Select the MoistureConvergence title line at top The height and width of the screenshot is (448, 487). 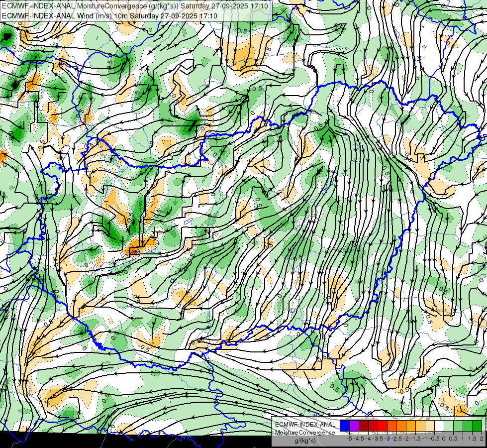(x=135, y=5)
